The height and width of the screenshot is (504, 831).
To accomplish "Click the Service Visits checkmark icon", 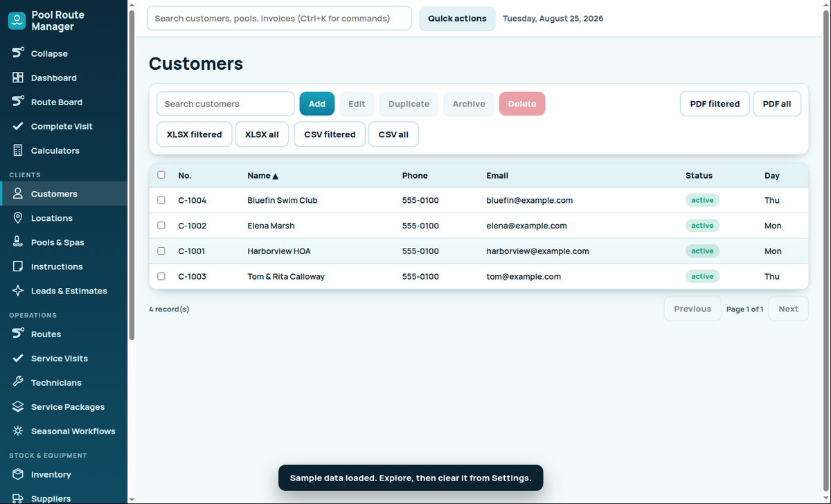I will (19, 358).
